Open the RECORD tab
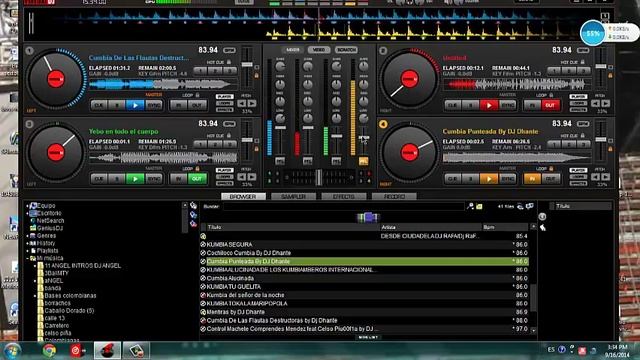This screenshot has width=640, height=360. pos(394,196)
